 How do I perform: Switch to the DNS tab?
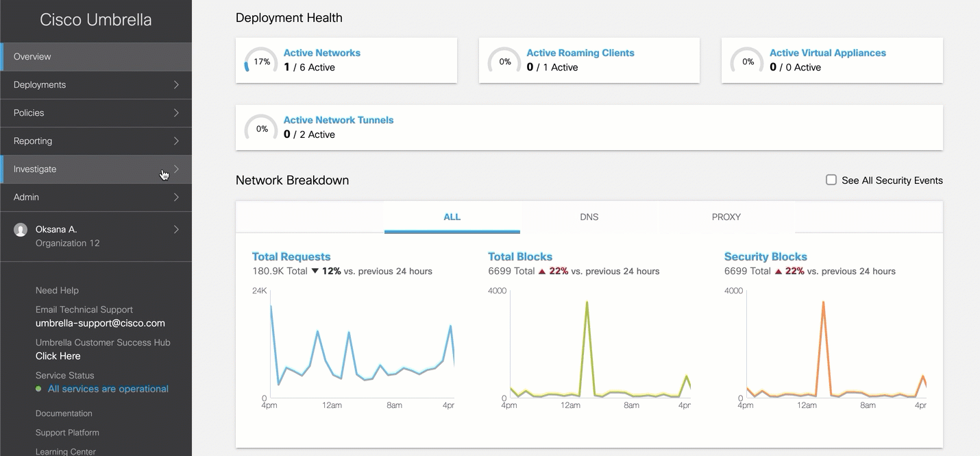[589, 217]
